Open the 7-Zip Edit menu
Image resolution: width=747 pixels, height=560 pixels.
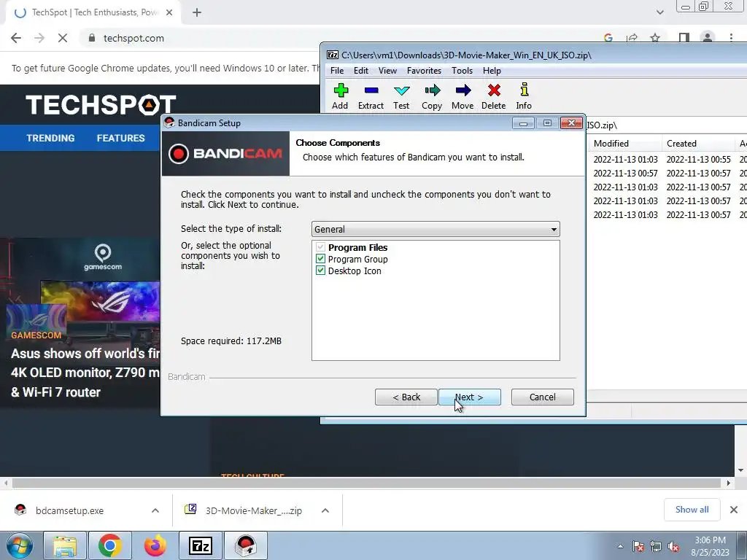click(360, 71)
